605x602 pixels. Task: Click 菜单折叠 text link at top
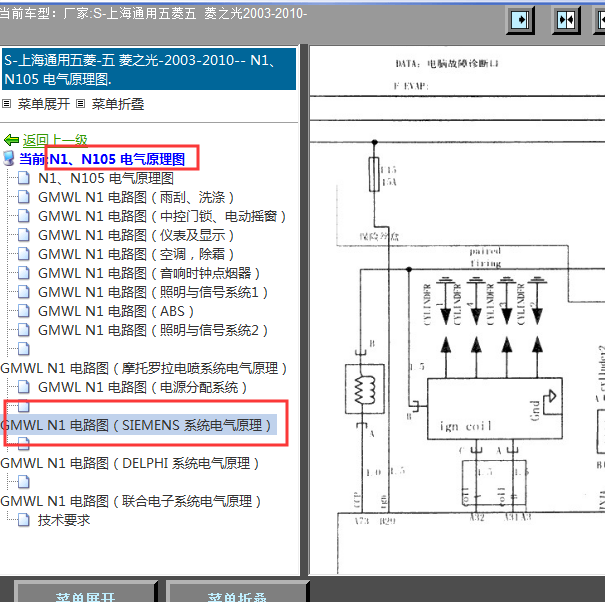pyautogui.click(x=118, y=104)
